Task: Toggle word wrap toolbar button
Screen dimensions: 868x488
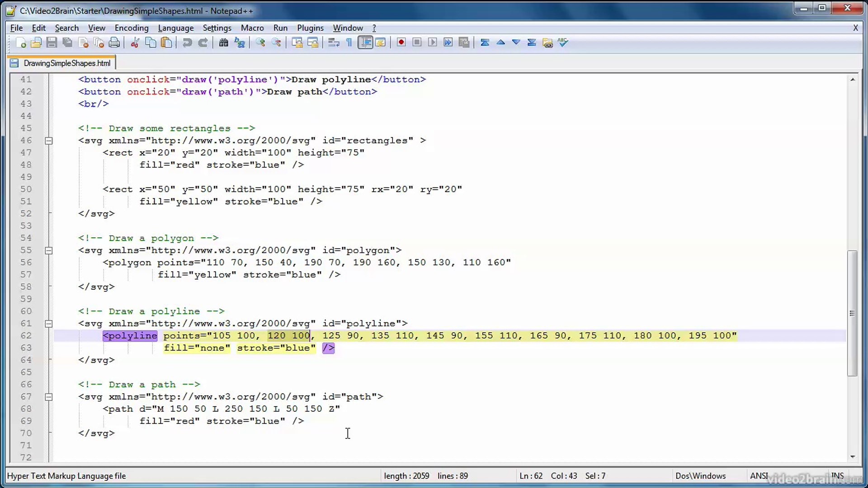Action: (334, 42)
